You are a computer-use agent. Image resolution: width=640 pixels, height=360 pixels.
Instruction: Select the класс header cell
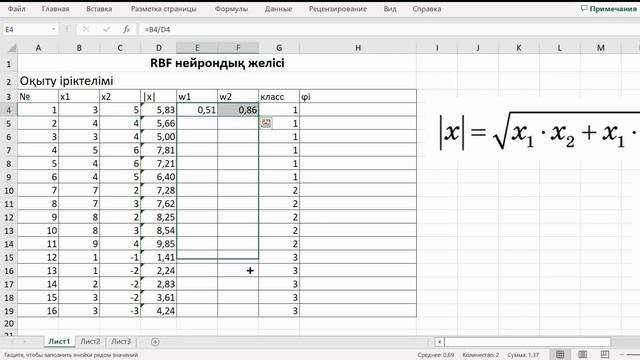(279, 97)
